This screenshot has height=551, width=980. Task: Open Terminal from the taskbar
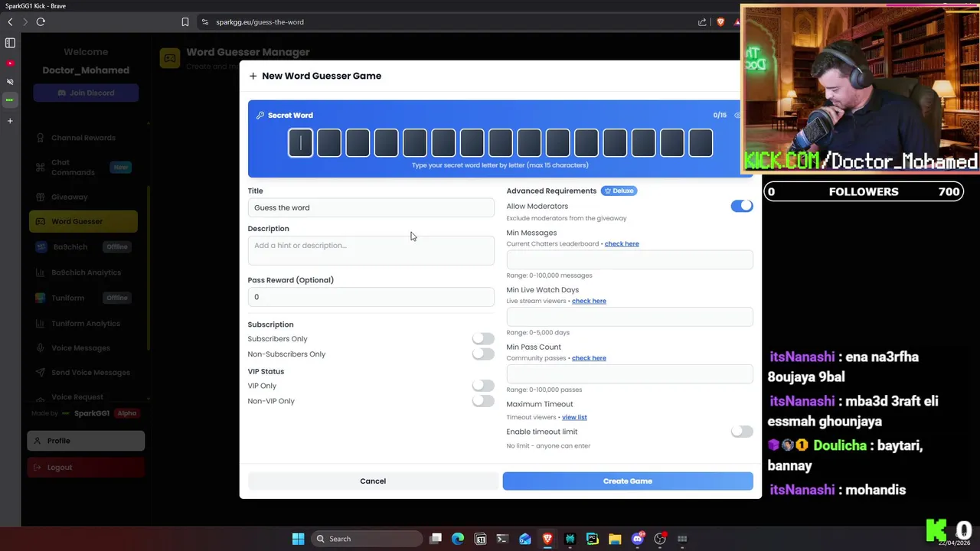tap(502, 539)
